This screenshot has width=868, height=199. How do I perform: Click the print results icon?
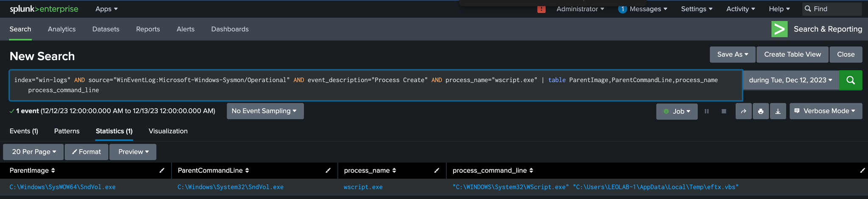pyautogui.click(x=761, y=111)
